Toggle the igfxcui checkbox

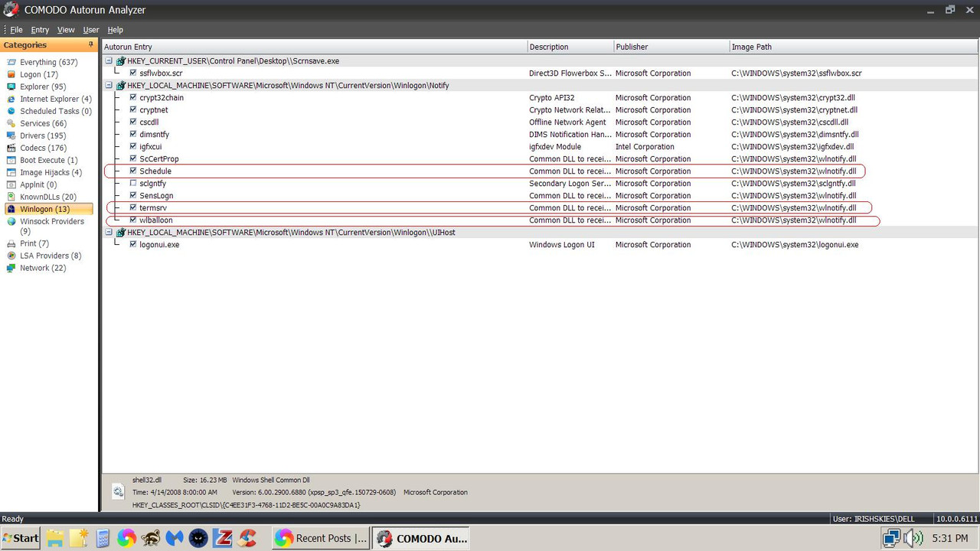click(133, 146)
